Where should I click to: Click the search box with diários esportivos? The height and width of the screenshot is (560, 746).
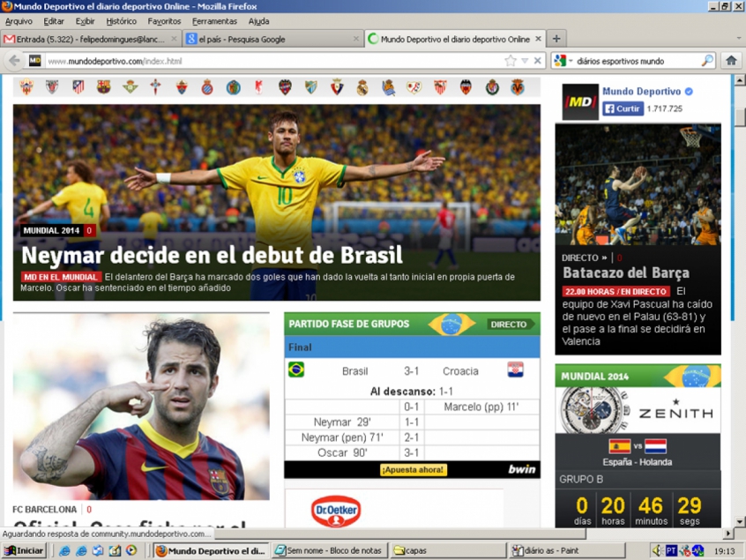pyautogui.click(x=637, y=61)
